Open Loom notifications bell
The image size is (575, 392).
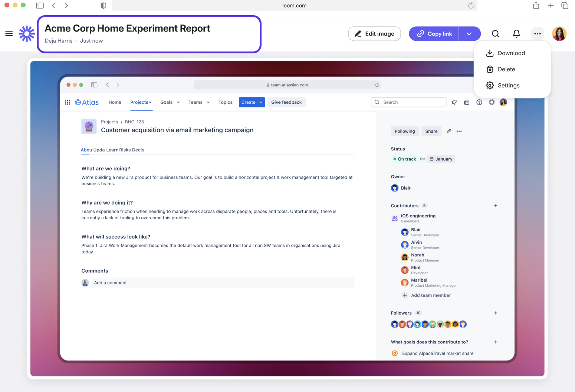(x=516, y=33)
